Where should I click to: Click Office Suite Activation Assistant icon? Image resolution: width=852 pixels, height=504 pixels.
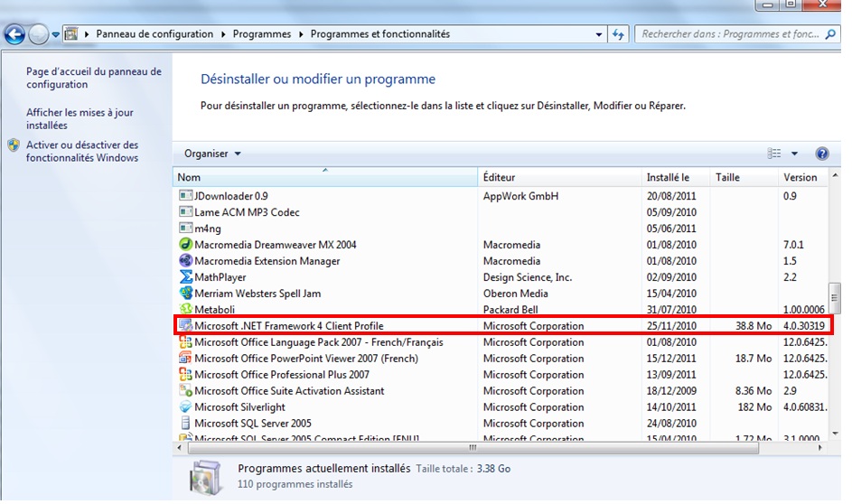[186, 391]
